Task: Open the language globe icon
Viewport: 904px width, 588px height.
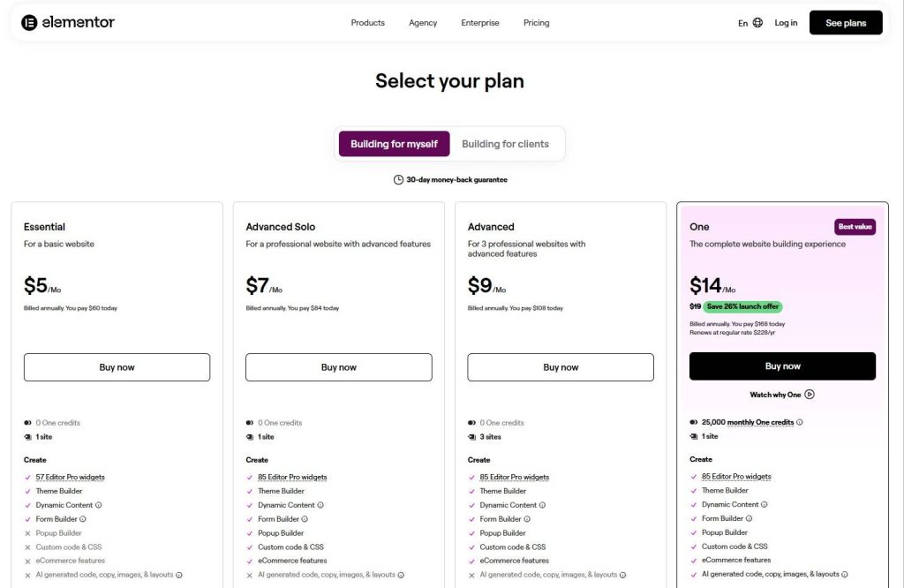Action: coord(758,22)
